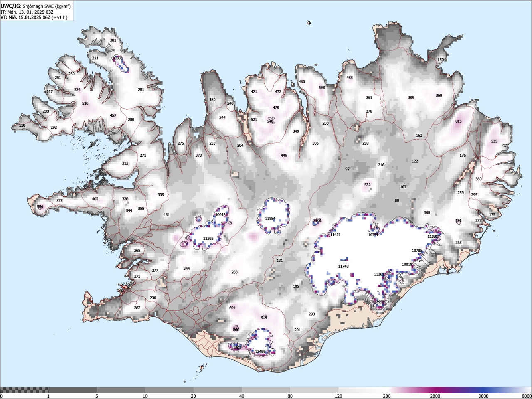The image size is (532, 399).
Task: Click the initial time line 'IT: Mán. 13. 01. 2025 03Z'
Action: (x=27, y=12)
